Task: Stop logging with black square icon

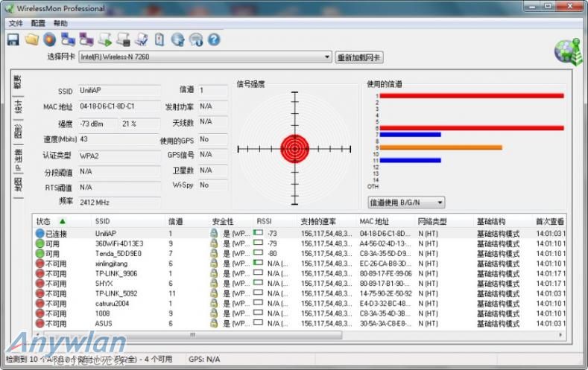Action: pos(123,39)
